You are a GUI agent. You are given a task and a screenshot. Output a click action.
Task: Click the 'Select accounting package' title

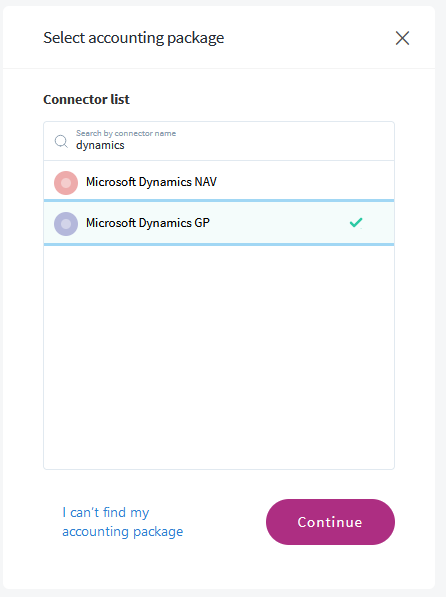134,38
